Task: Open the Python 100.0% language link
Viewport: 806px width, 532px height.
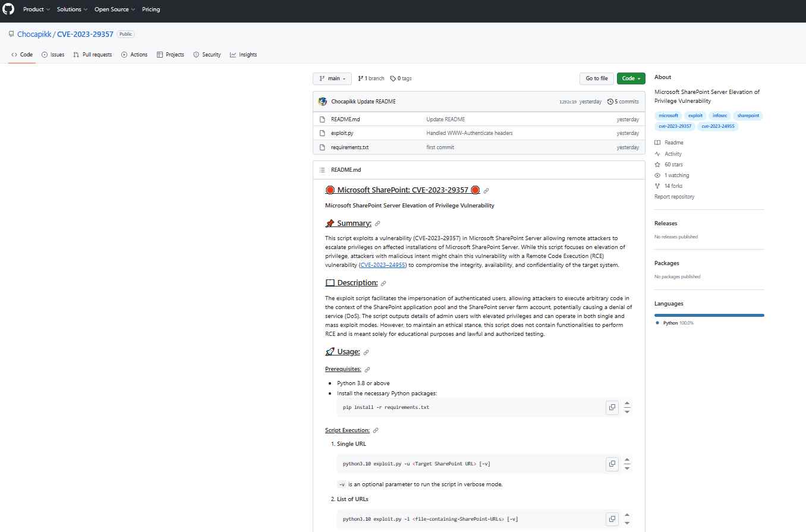Action: click(675, 323)
